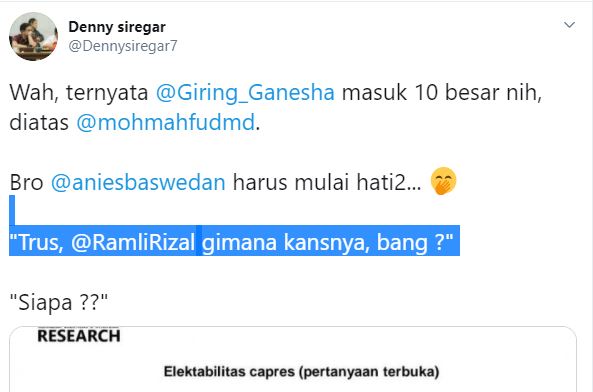Click the phrase 'harus mulai hati2...'
Screen dimensions: 593x392
click(327, 182)
